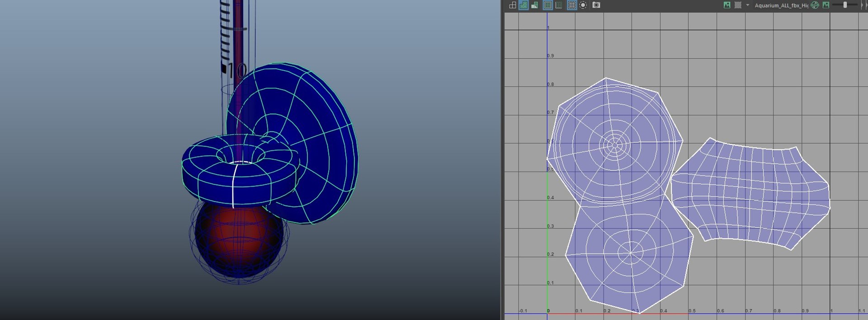
Task: Toggle the UV editor grid icon
Action: tap(572, 5)
